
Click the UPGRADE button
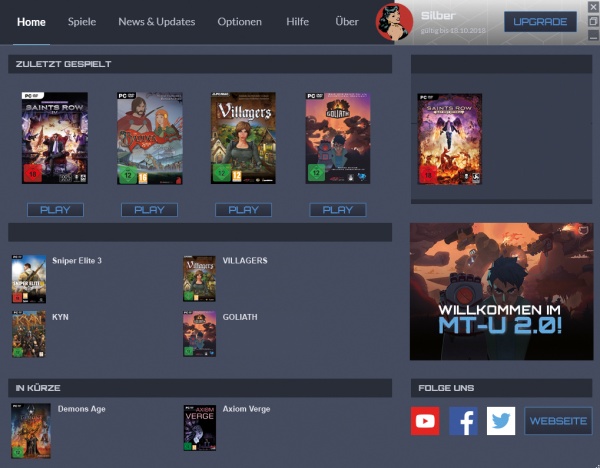point(540,22)
